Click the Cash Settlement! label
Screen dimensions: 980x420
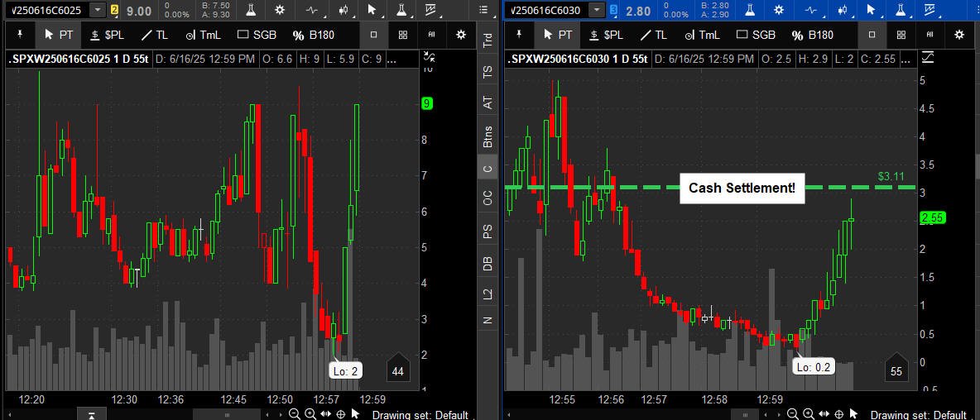pos(742,188)
